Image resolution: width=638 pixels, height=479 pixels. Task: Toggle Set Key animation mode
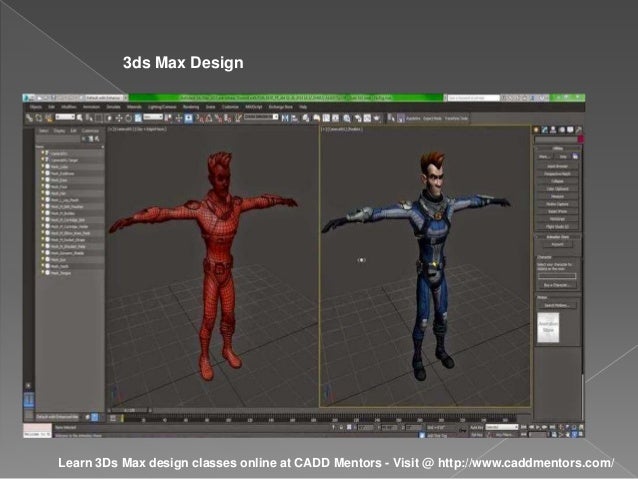coord(476,435)
